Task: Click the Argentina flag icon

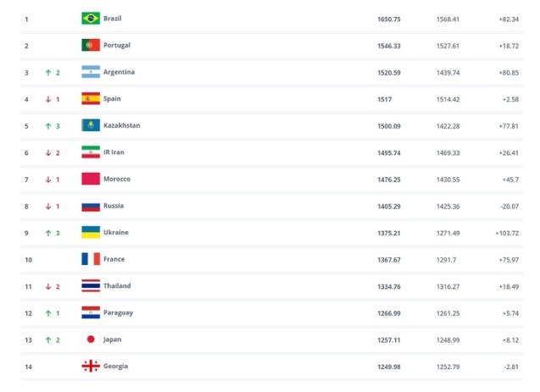Action: (x=91, y=72)
